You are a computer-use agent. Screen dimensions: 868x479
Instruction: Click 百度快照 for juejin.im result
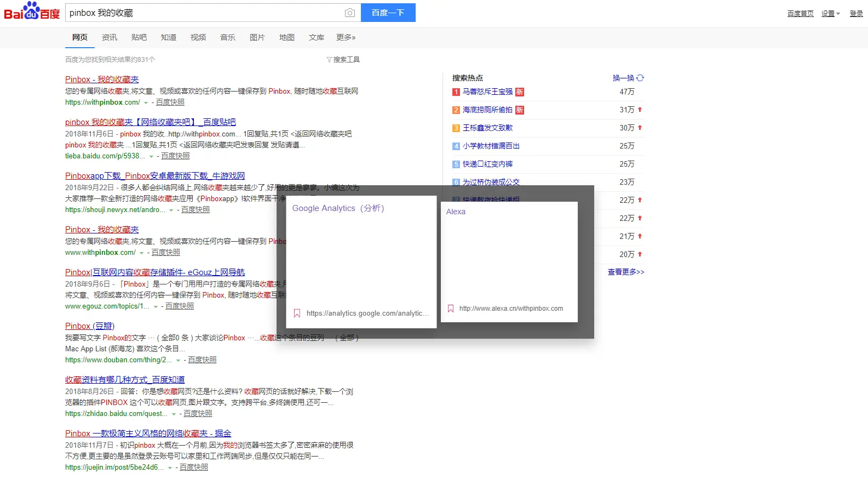point(194,467)
